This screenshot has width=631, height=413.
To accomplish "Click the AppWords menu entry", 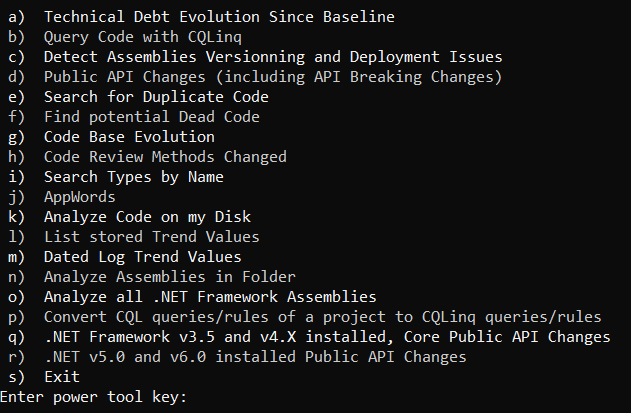I will click(x=79, y=197).
